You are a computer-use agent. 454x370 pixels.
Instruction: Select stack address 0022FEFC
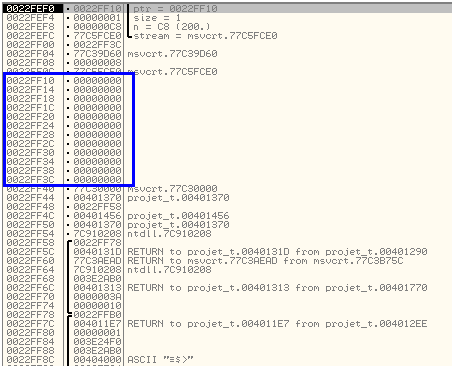coord(30,35)
